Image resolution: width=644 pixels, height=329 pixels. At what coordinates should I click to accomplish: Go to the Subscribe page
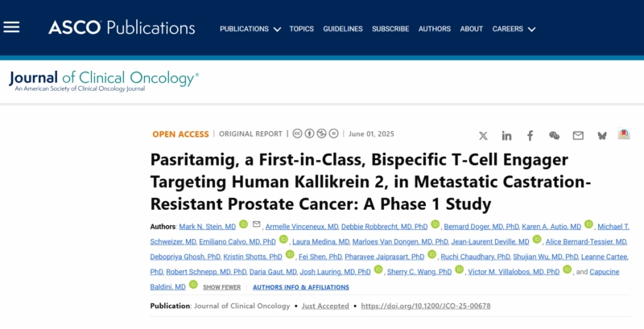tap(390, 29)
